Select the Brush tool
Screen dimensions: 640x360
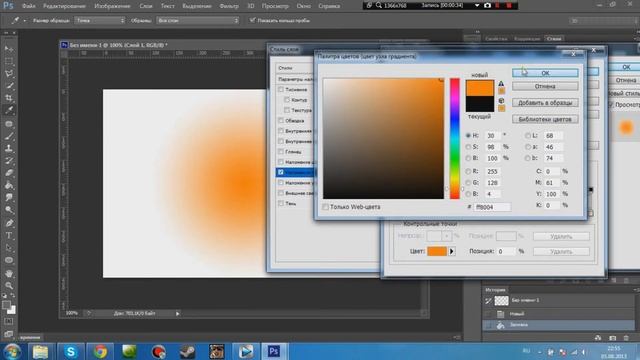click(x=9, y=136)
